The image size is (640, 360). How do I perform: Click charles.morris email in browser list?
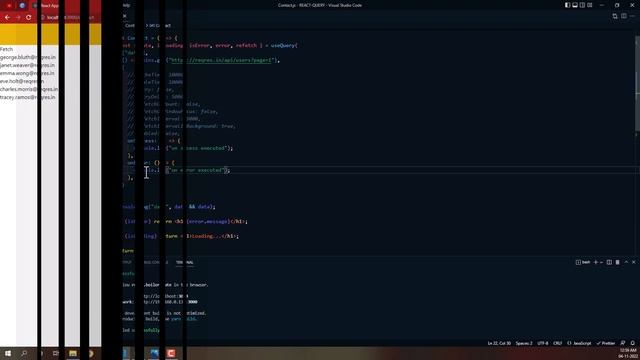click(29, 89)
